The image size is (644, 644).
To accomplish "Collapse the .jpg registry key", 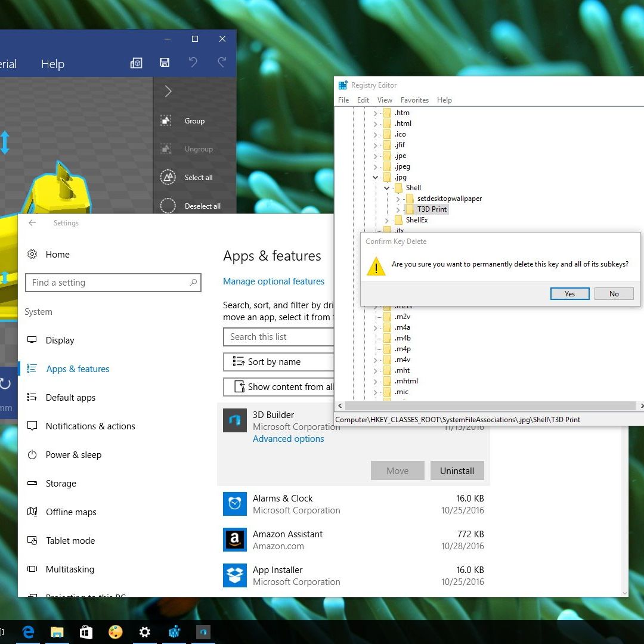I will pos(376,177).
